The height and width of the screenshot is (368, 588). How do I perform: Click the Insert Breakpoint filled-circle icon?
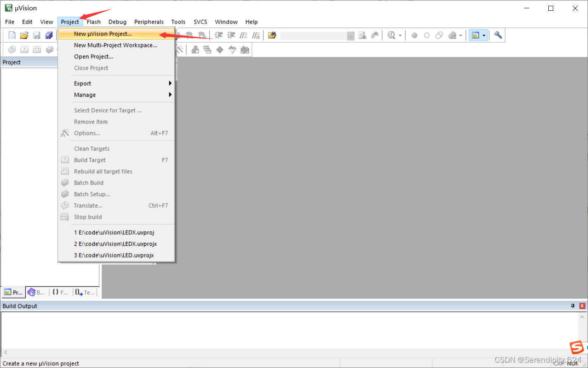click(414, 36)
